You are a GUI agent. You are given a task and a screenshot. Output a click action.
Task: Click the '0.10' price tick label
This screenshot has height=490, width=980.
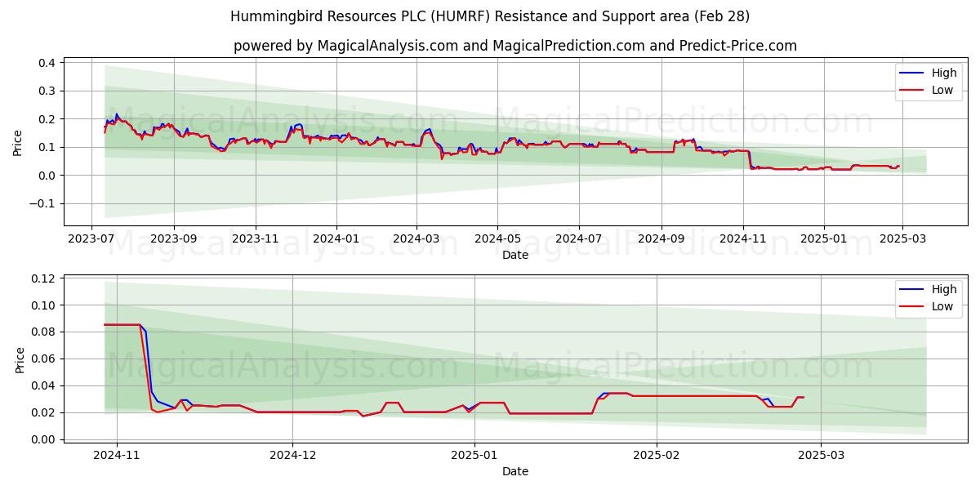coord(44,305)
